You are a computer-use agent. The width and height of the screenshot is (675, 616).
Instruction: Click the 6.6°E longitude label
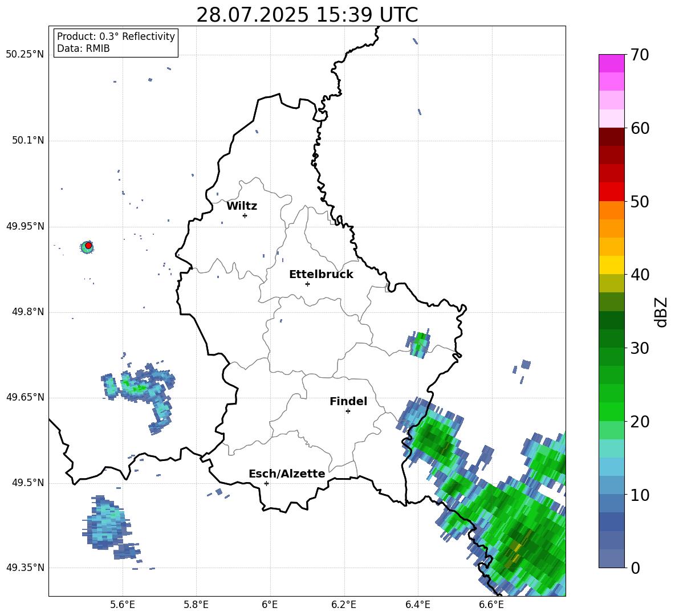pyautogui.click(x=491, y=605)
